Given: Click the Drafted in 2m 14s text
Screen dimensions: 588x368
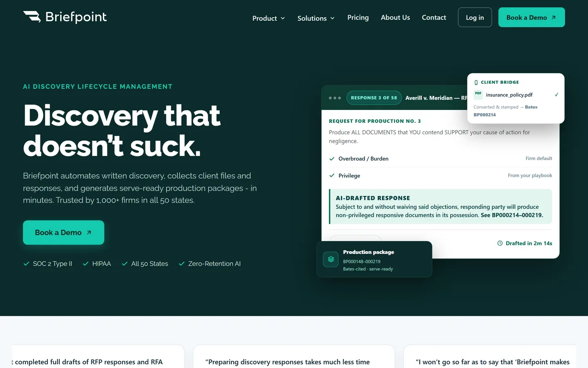Looking at the screenshot, I should [529, 243].
